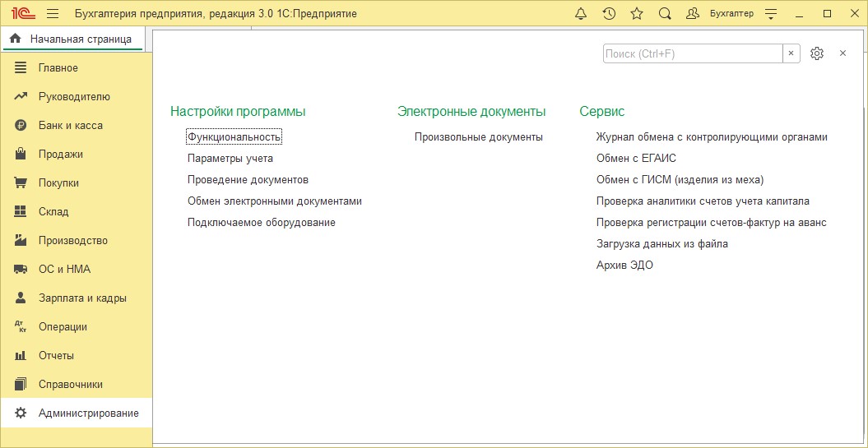Click the Руководителю chart icon
Screen dimensions: 868x448
tap(21, 97)
